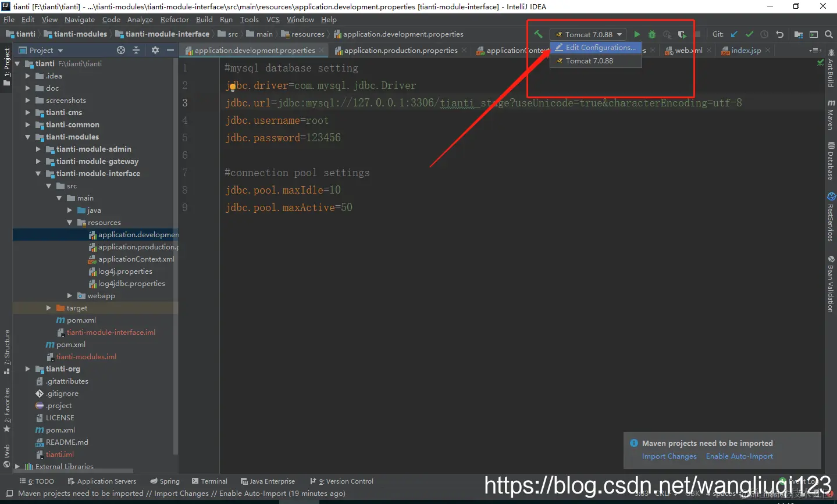
Task: Click the Enable Auto-Import link
Action: (x=739, y=456)
